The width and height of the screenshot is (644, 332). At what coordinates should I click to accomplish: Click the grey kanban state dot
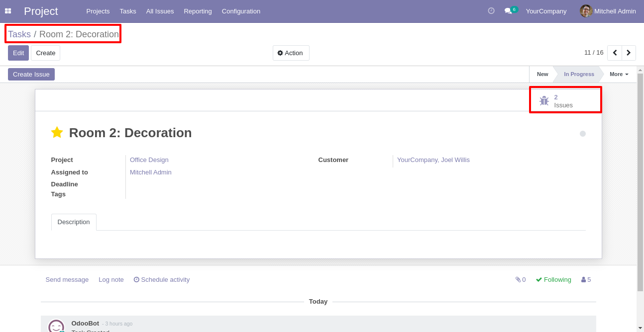[x=583, y=134]
